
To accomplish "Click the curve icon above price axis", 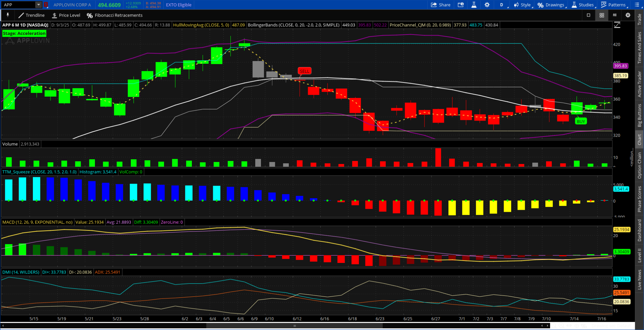I will pyautogui.click(x=617, y=25).
